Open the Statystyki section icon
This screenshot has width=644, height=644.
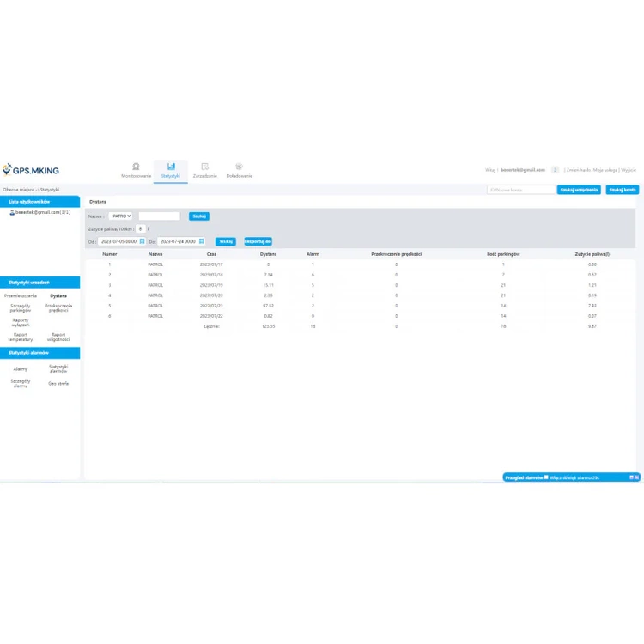(171, 167)
